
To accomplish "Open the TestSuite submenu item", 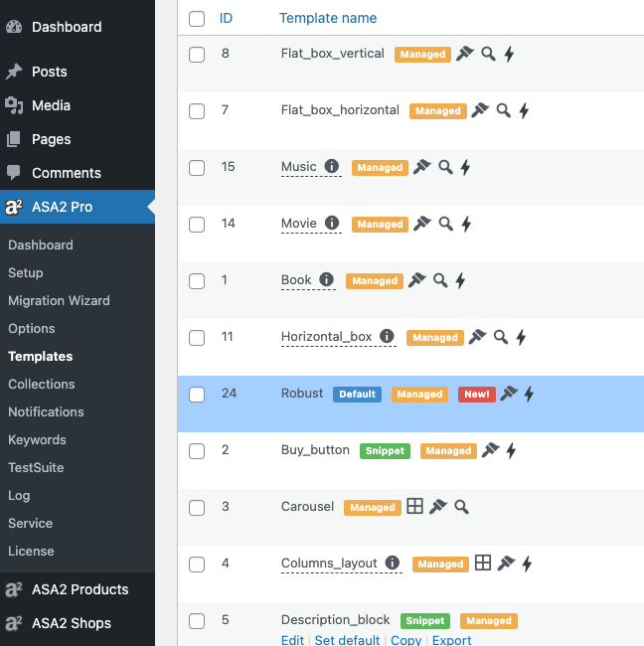I will (36, 468).
